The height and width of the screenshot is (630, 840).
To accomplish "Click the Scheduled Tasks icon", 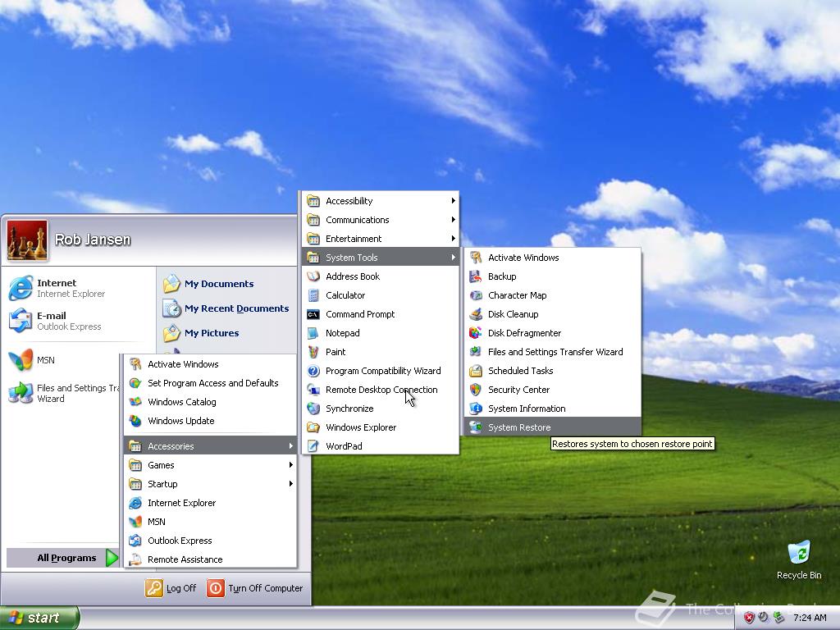I will [x=475, y=371].
